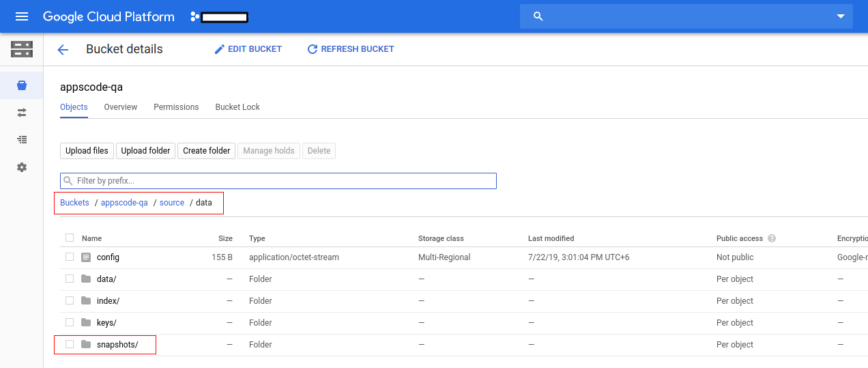Image resolution: width=868 pixels, height=368 pixels.
Task: Click the application/octet-stream type cell
Action: [x=294, y=257]
